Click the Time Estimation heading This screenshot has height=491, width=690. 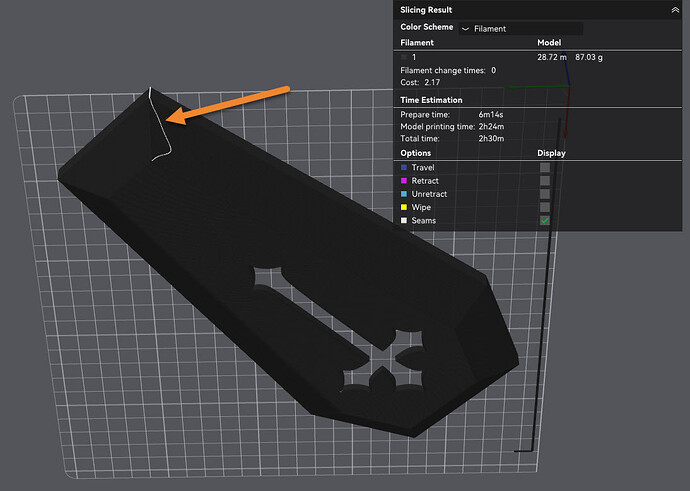[x=431, y=100]
